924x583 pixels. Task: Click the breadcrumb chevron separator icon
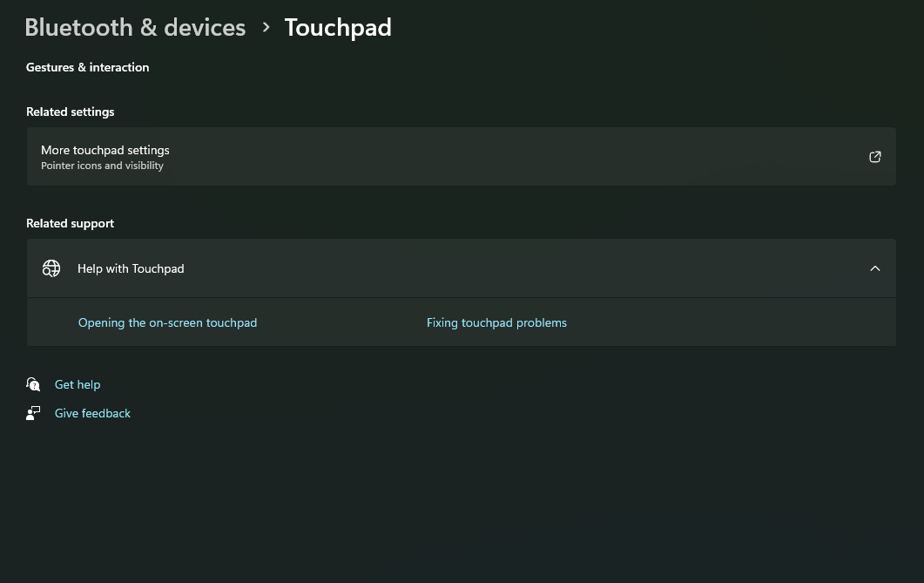click(266, 27)
